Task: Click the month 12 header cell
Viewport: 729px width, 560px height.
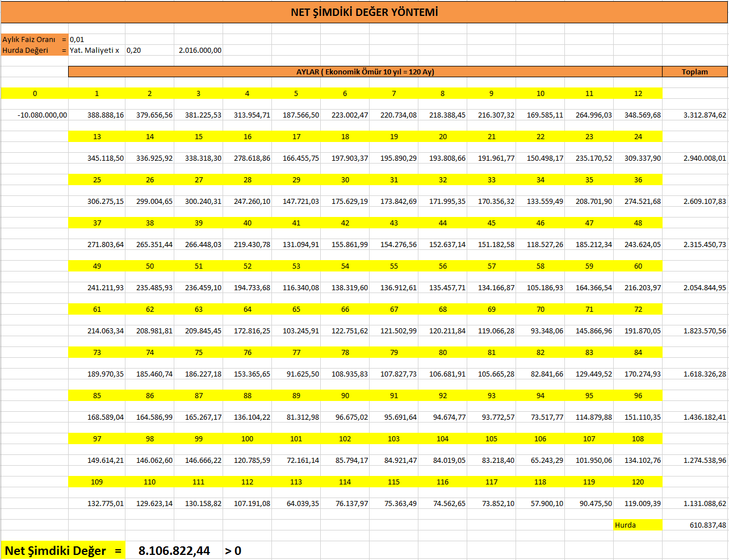Action: (638, 94)
